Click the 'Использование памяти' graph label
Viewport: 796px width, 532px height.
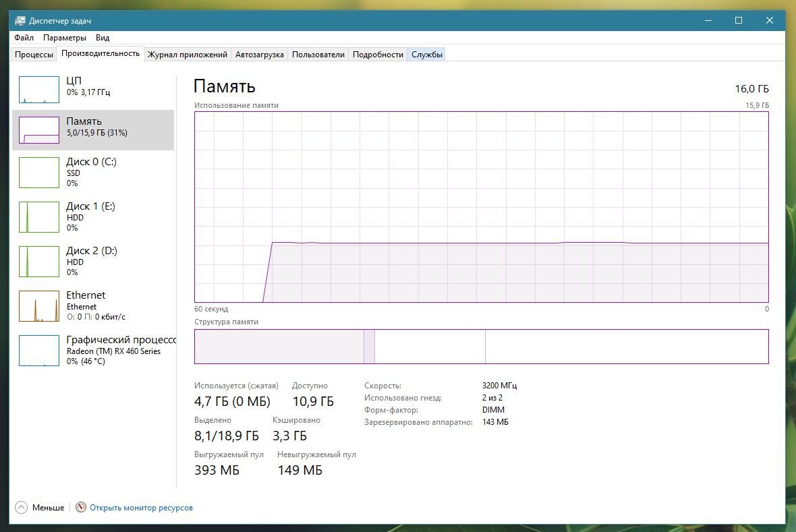point(237,105)
